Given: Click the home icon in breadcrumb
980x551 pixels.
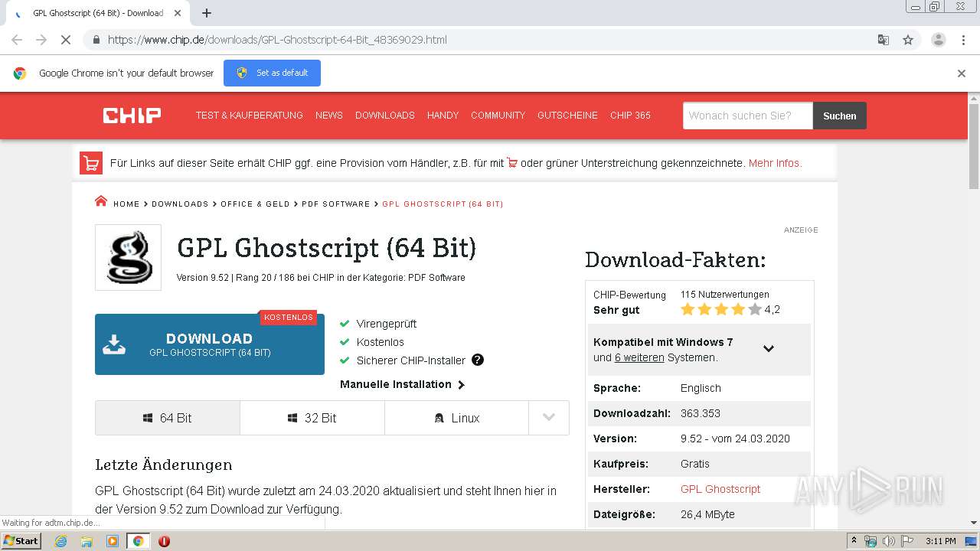Looking at the screenshot, I should pos(101,201).
